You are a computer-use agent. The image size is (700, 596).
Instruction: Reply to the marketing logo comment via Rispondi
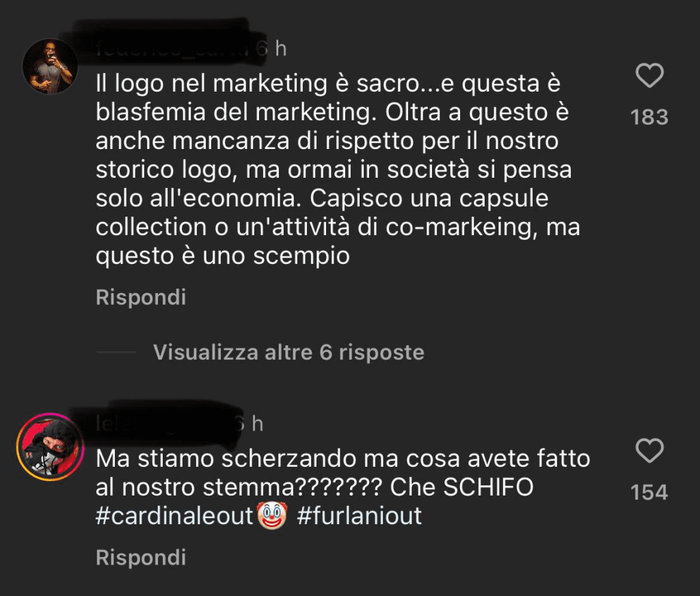(x=141, y=297)
